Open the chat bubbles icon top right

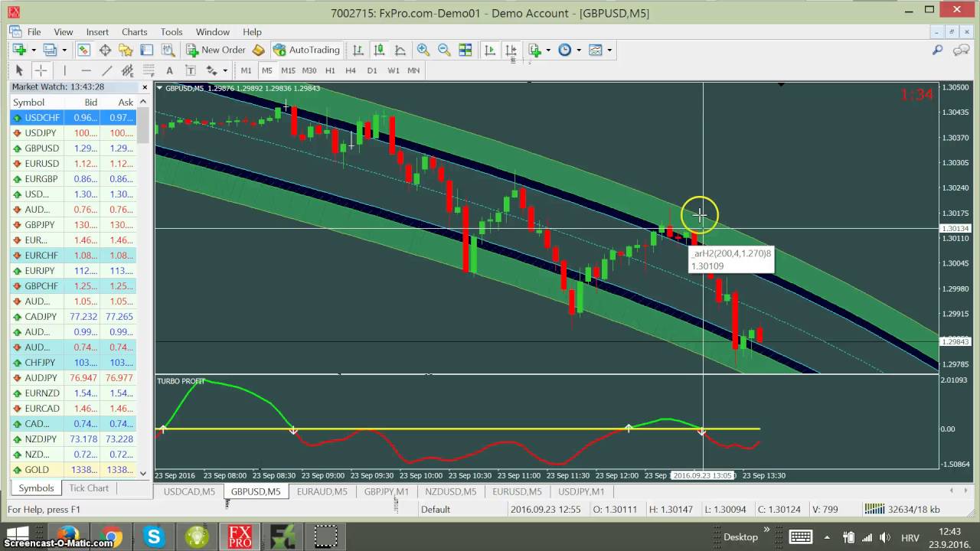click(961, 50)
